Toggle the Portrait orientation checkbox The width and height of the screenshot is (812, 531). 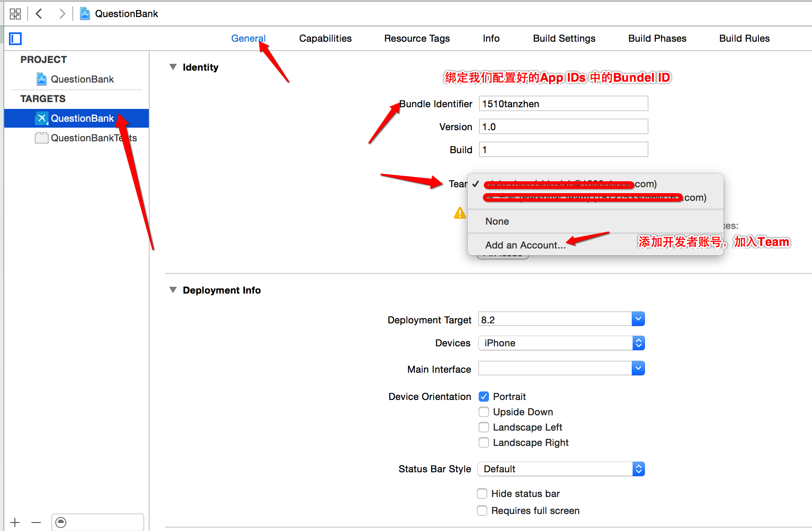483,397
